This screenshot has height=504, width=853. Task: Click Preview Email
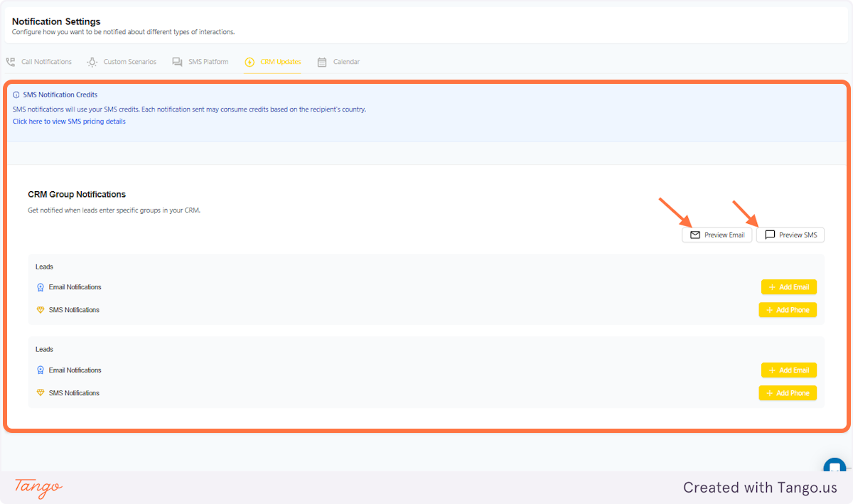[717, 235]
